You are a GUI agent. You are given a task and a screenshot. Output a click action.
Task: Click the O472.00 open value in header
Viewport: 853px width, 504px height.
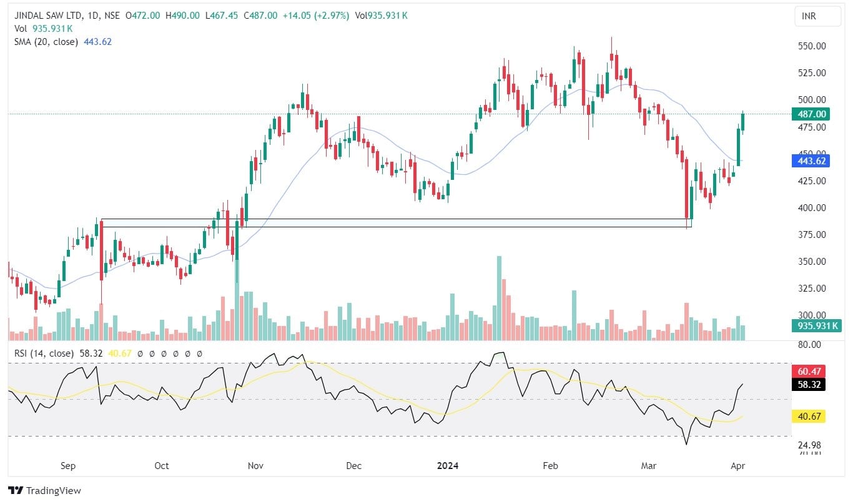pyautogui.click(x=142, y=16)
